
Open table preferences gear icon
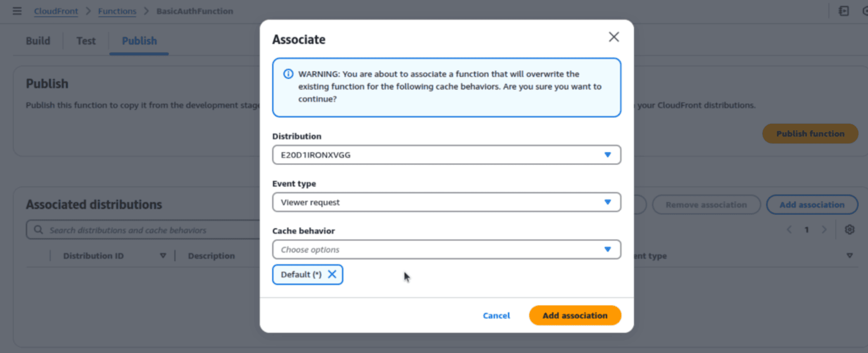[x=849, y=230]
